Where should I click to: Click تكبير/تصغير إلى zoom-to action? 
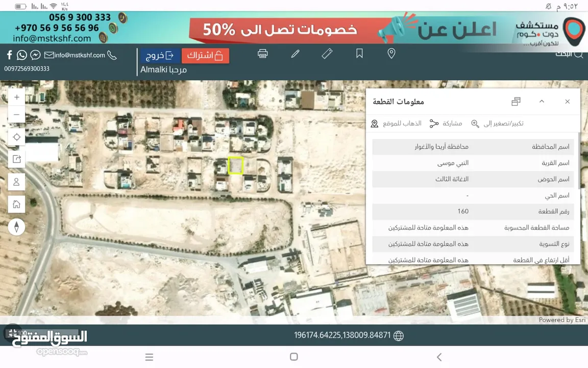tap(498, 124)
